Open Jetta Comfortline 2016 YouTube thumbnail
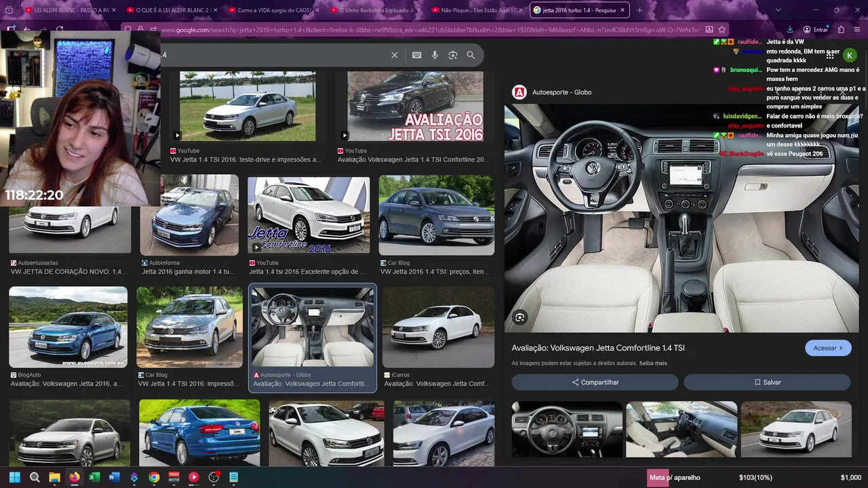Image resolution: width=868 pixels, height=488 pixels. click(309, 216)
